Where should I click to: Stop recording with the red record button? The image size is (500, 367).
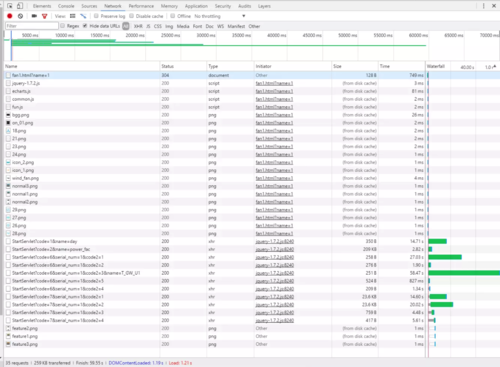[10, 16]
